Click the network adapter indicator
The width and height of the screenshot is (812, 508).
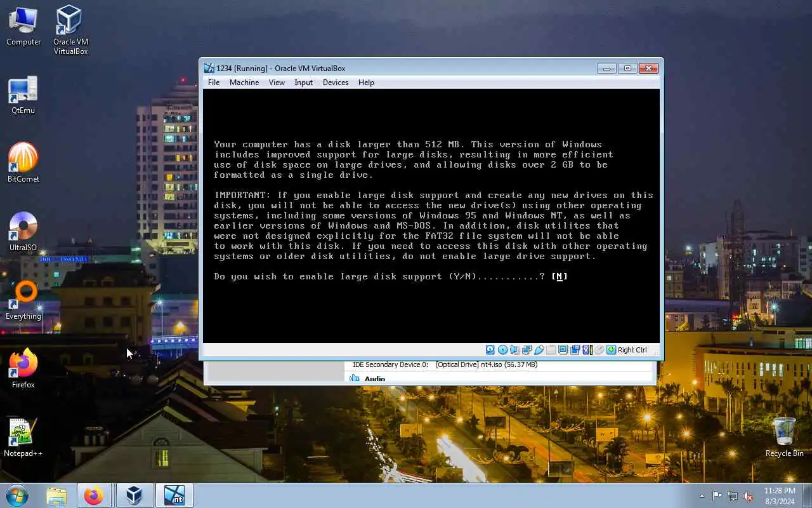pyautogui.click(x=527, y=350)
